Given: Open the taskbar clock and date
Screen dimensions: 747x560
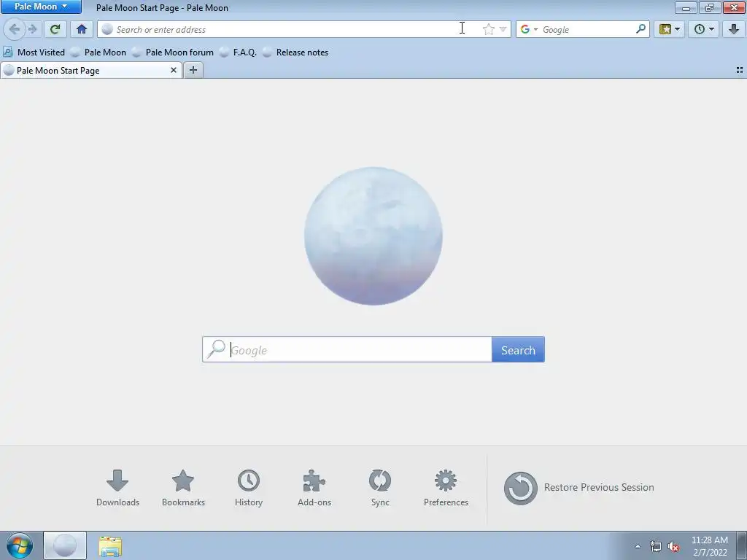Looking at the screenshot, I should pos(710,546).
